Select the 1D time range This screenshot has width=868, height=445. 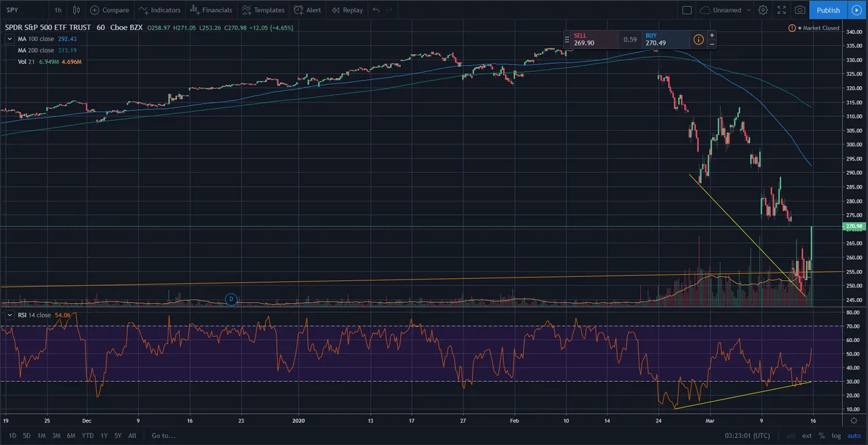pos(12,436)
